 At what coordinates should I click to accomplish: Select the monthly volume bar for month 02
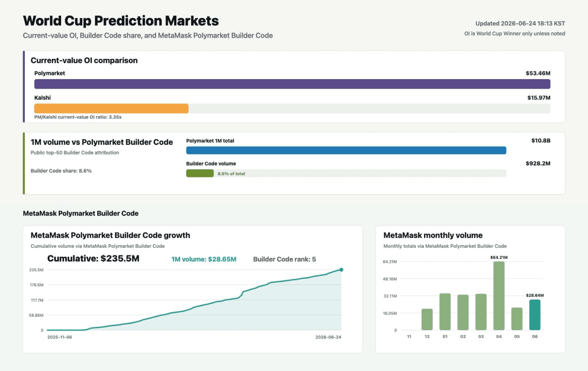coord(463,313)
